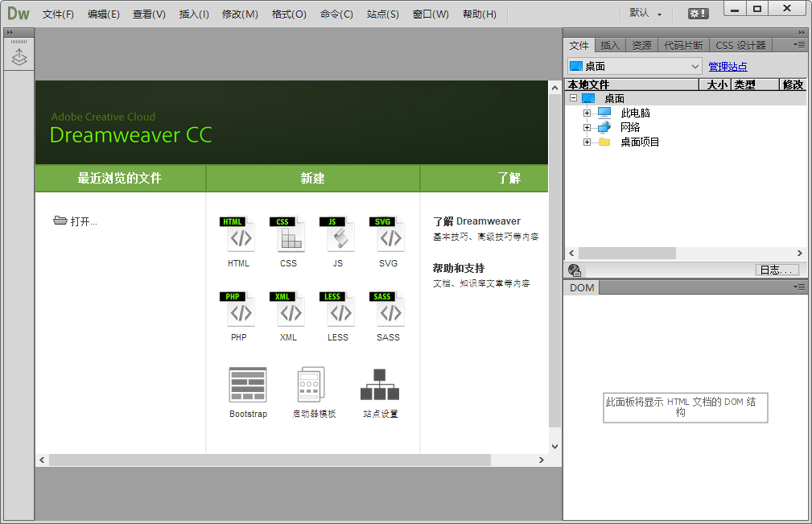Switch to the 插入 panel tab
This screenshot has width=812, height=524.
(610, 46)
